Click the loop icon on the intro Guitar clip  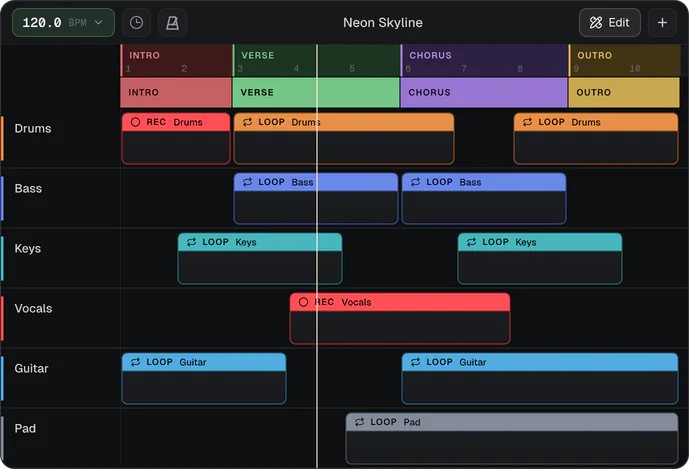point(135,362)
